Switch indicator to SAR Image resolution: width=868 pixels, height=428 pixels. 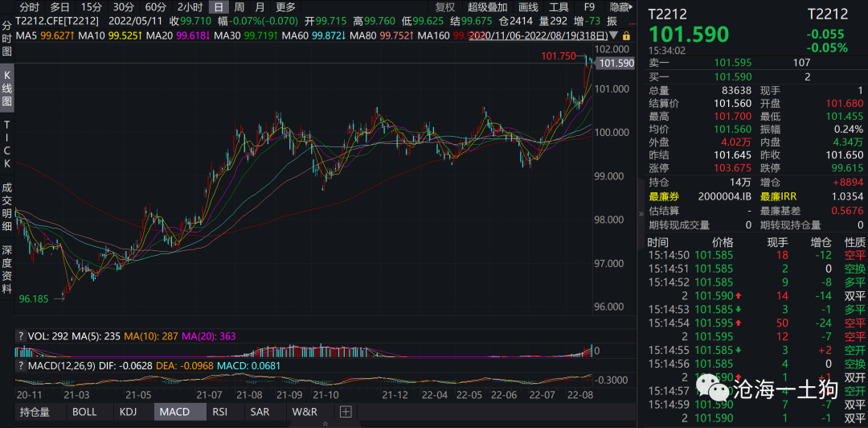260,411
